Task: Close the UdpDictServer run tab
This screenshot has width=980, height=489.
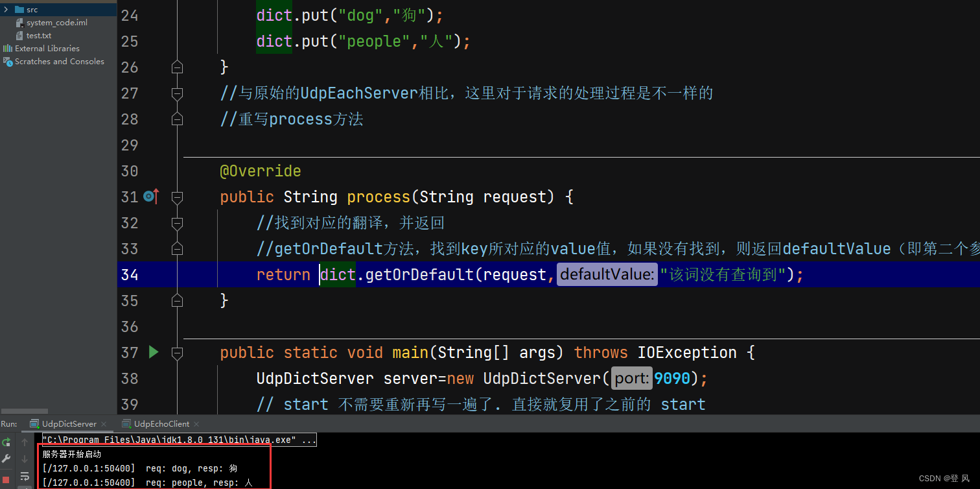Action: pyautogui.click(x=104, y=424)
